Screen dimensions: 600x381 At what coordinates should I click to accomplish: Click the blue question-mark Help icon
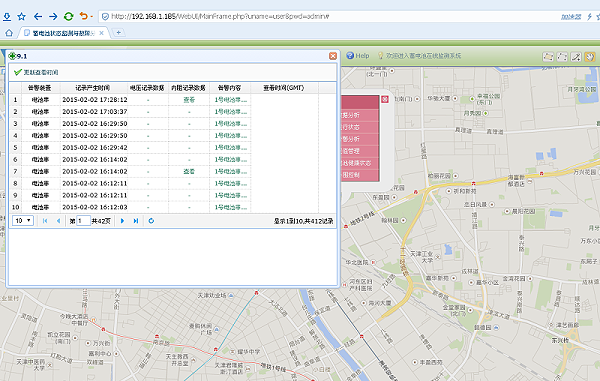click(350, 56)
